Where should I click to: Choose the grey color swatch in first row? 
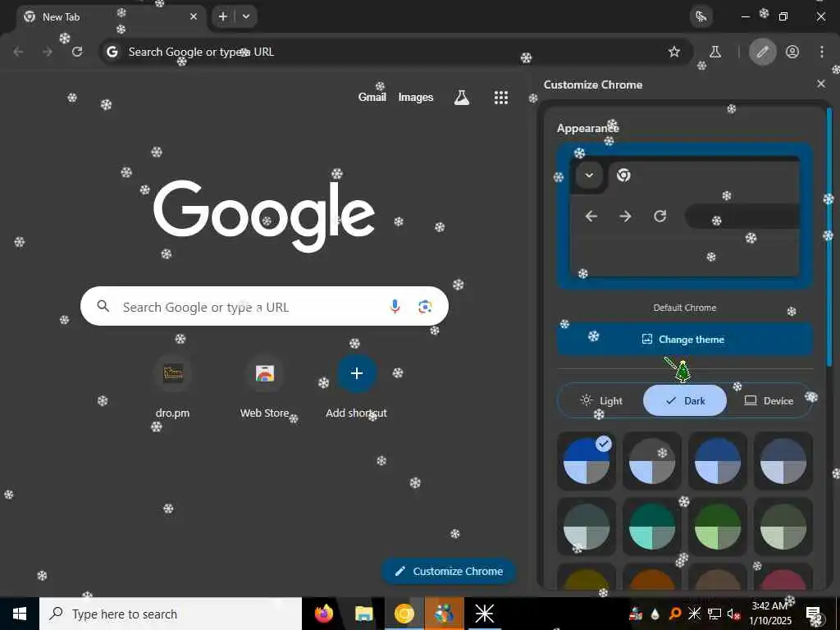coord(652,461)
